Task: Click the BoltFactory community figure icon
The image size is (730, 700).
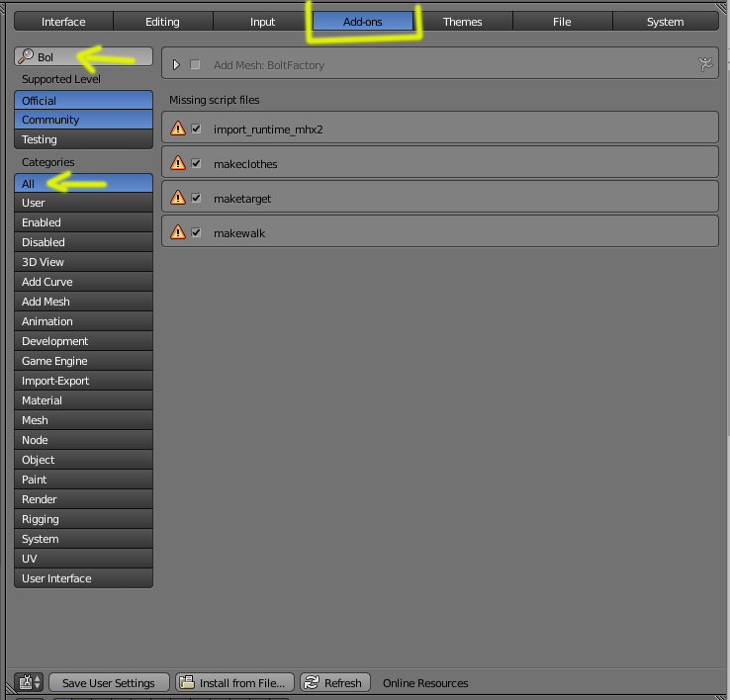Action: pyautogui.click(x=705, y=64)
